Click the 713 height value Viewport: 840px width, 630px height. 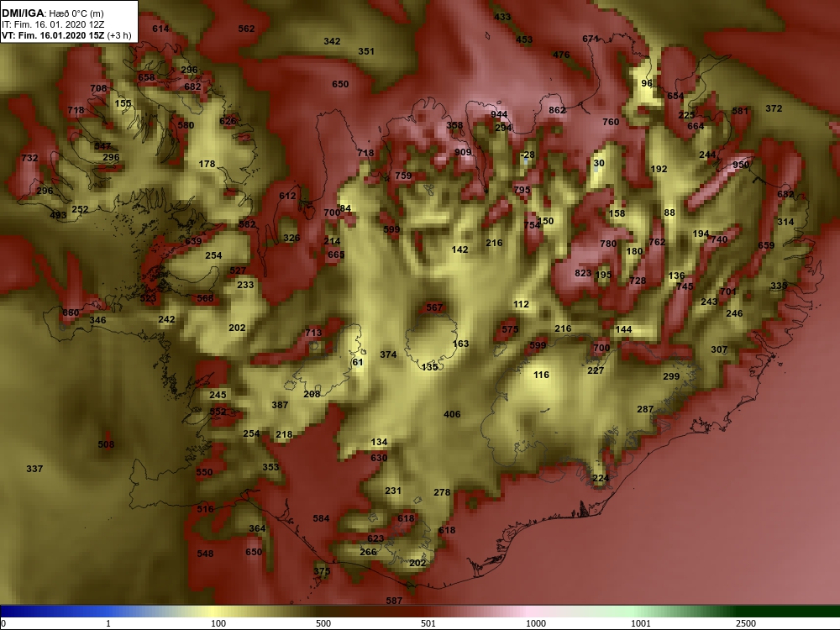pos(313,333)
